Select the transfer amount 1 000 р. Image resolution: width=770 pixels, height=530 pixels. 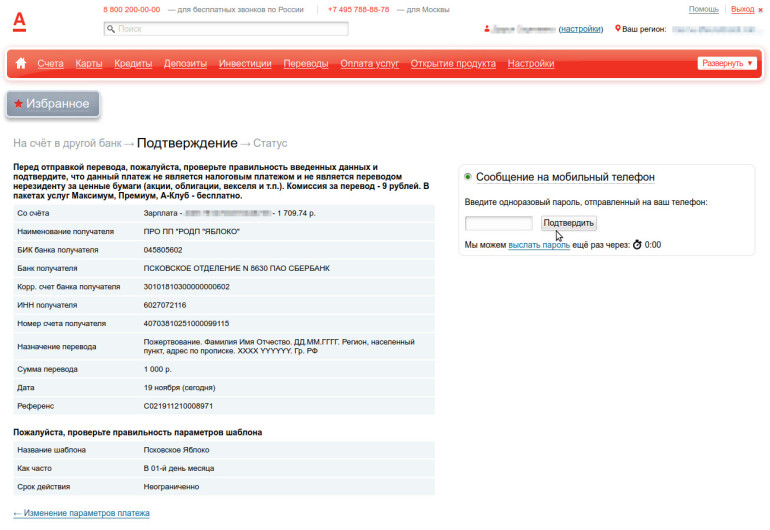(x=158, y=369)
